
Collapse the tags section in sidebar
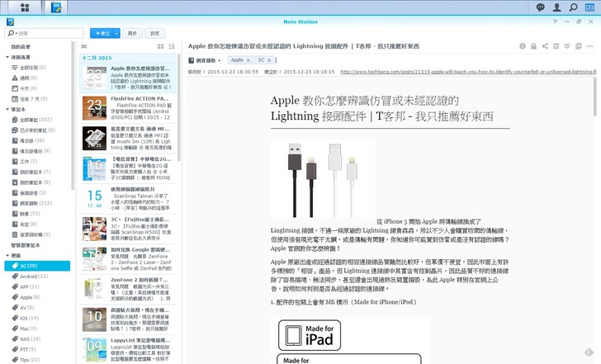coord(7,255)
